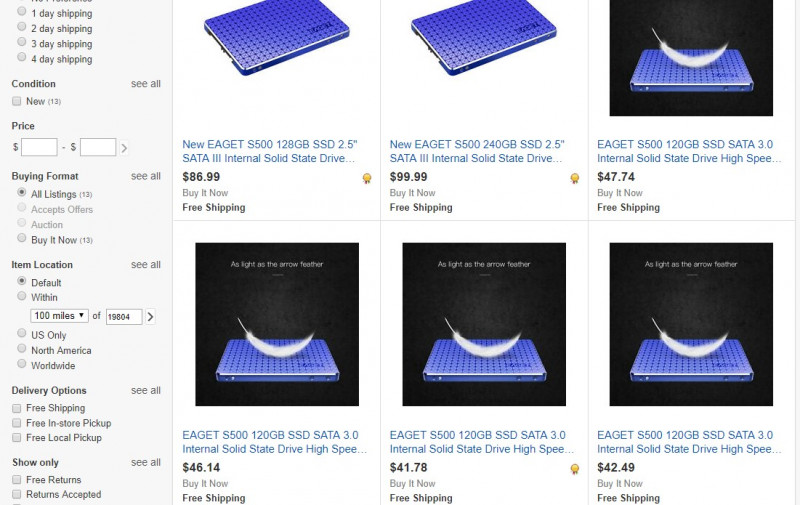Select the Buy It Now radio button
The height and width of the screenshot is (505, 800).
pyautogui.click(x=21, y=238)
